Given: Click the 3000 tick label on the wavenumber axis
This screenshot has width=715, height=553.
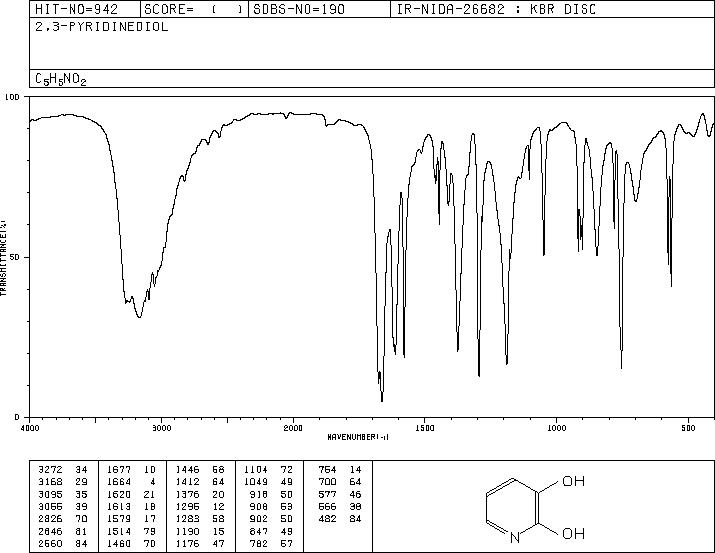Looking at the screenshot, I should 161,428.
